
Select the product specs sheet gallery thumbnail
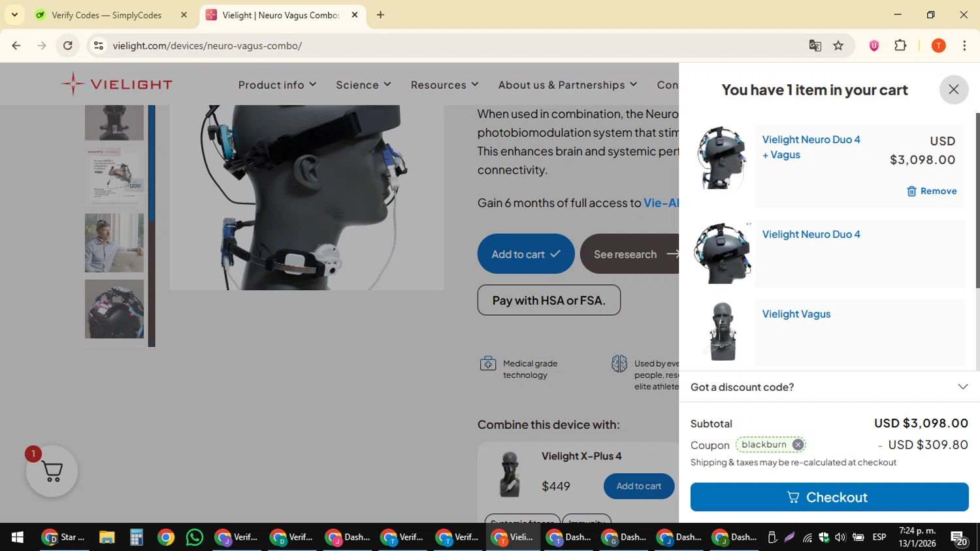point(114,176)
